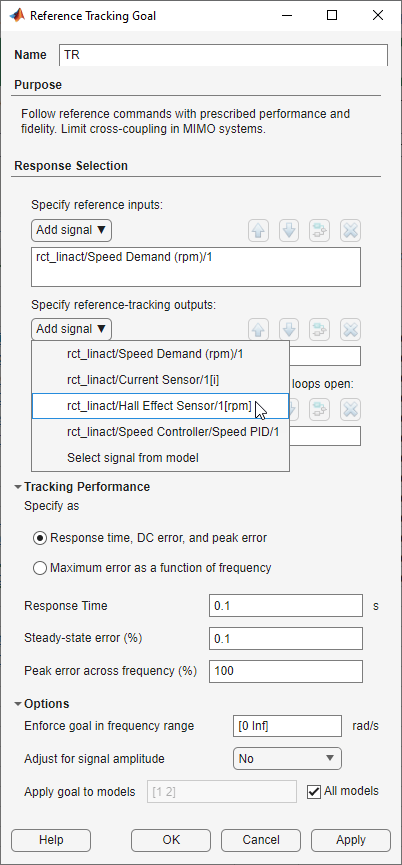
Task: Click move-down arrow icon for reference inputs
Action: click(289, 231)
